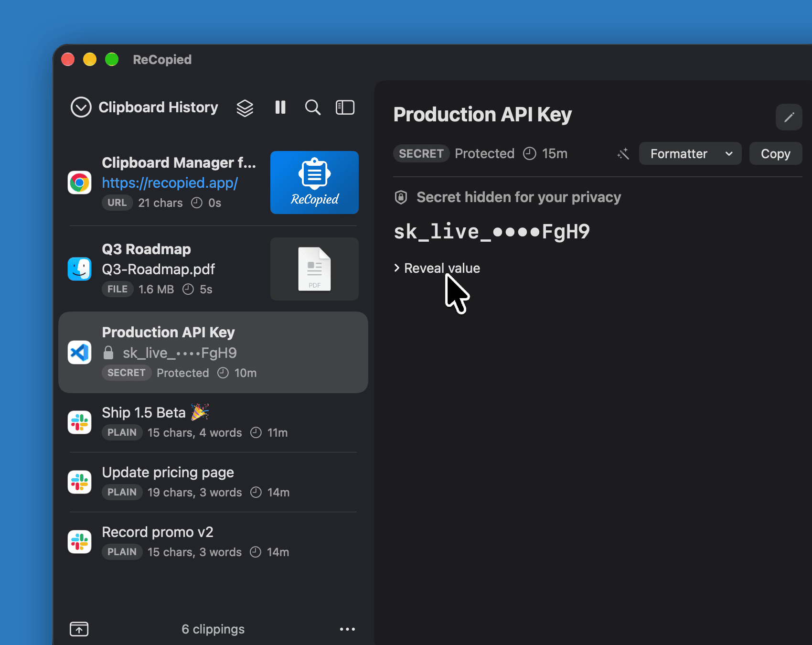Click the magic wand sparkle icon
The image size is (812, 645).
[623, 154]
